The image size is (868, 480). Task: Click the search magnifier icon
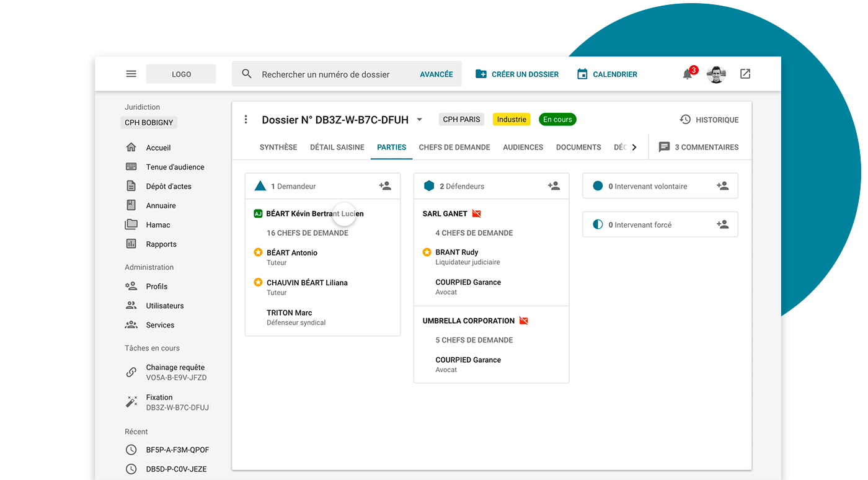point(247,74)
